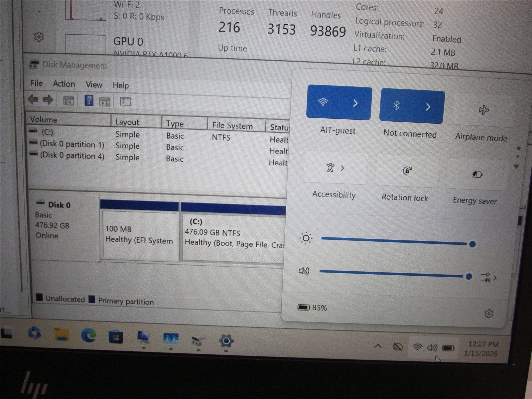
Task: Adjust the brightness slider in quick settings
Action: point(398,241)
